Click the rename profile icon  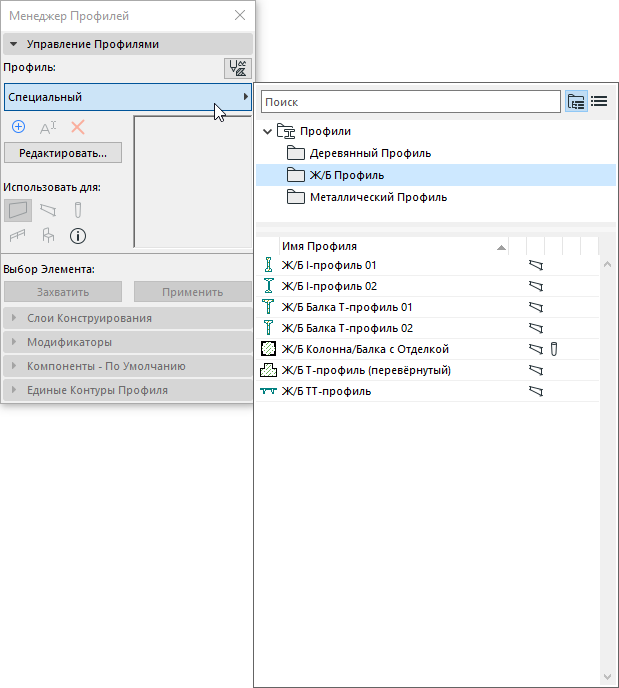tap(48, 128)
